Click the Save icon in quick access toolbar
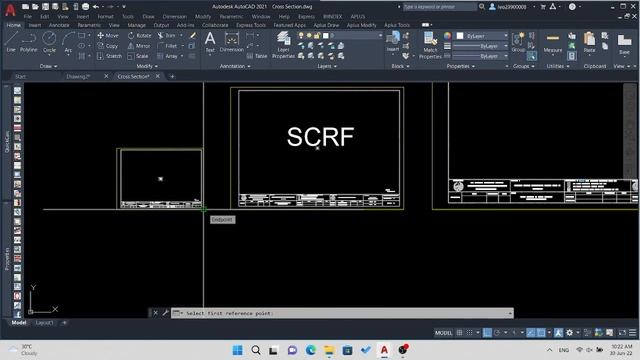640x360 pixels. [x=45, y=7]
